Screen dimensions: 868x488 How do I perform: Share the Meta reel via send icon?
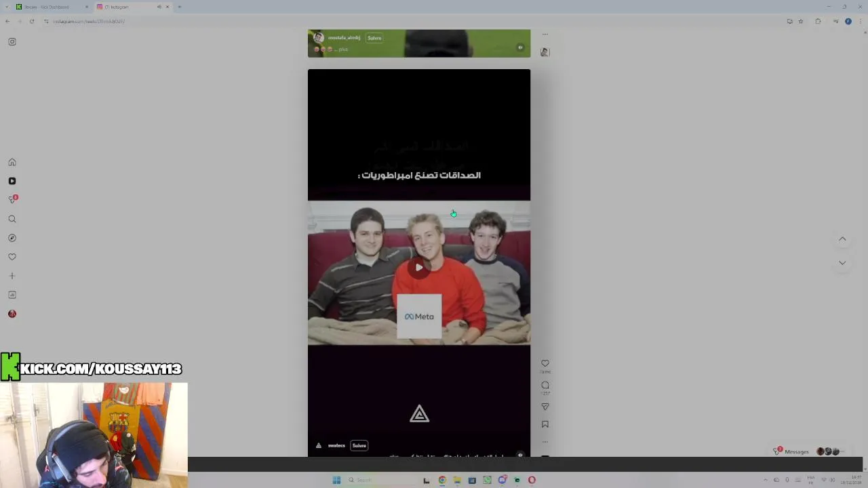(545, 407)
